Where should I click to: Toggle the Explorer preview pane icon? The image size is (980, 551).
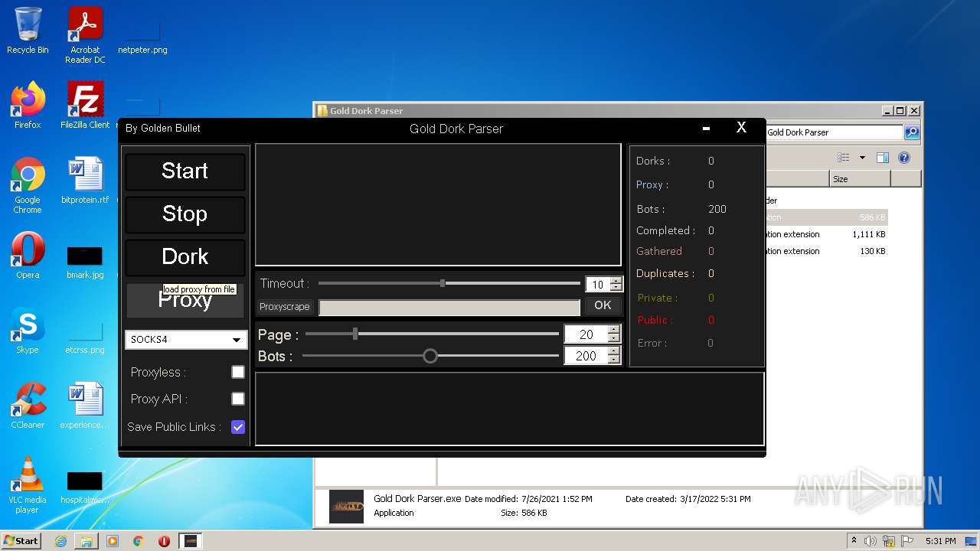[882, 158]
